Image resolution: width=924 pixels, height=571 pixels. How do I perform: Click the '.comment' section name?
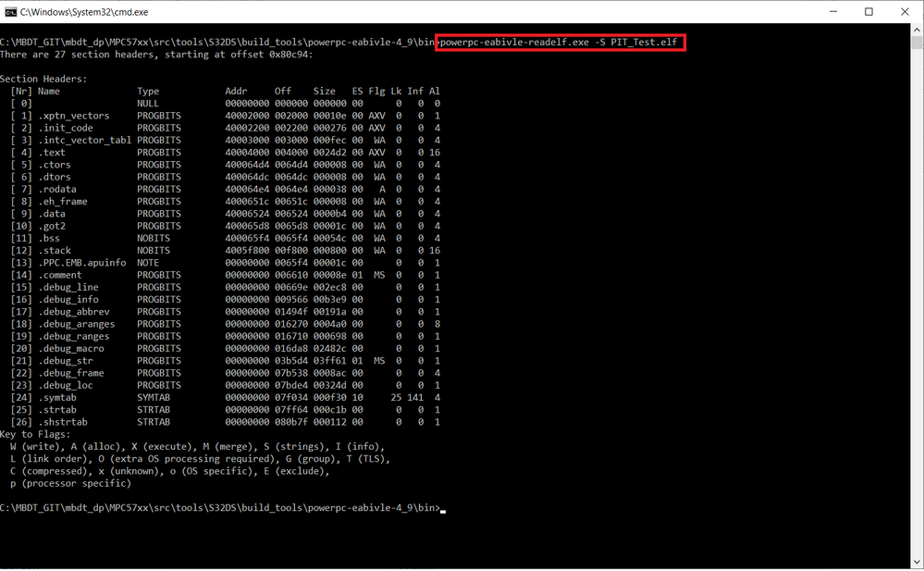pos(60,275)
